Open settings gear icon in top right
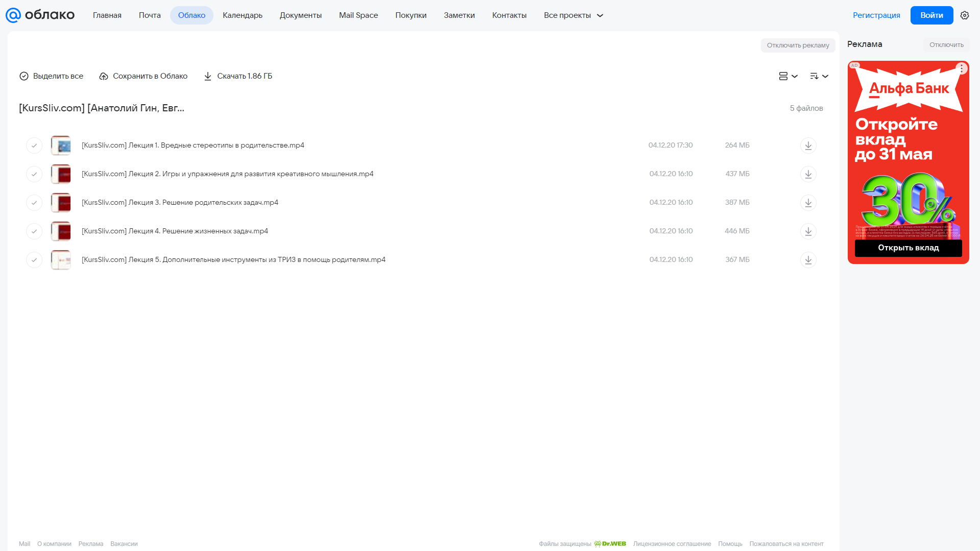This screenshot has height=551, width=980. 965,15
